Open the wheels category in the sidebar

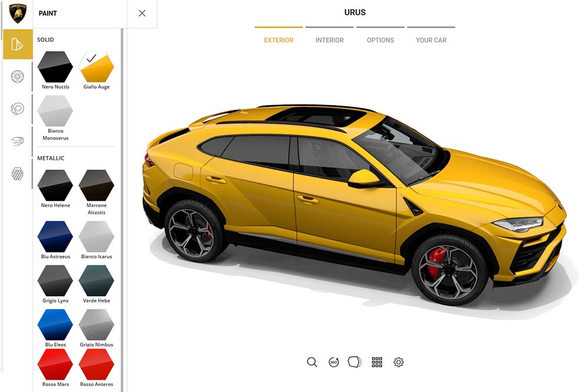(18, 77)
